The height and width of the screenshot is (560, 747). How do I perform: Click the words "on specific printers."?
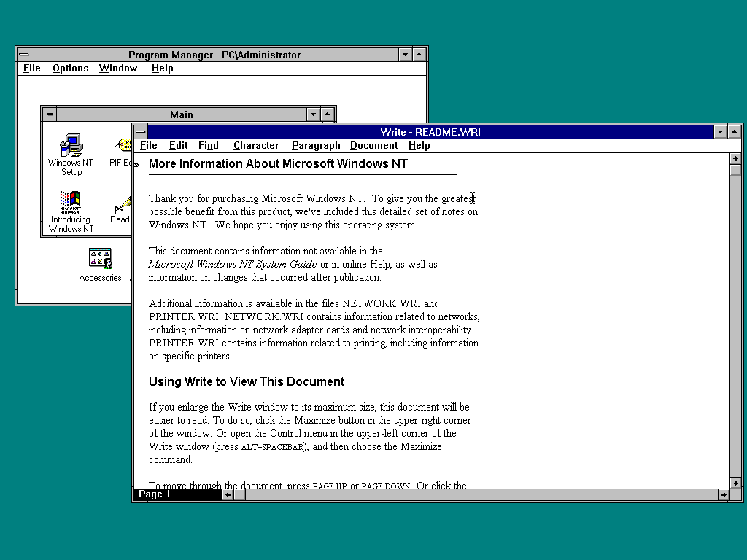tap(190, 356)
